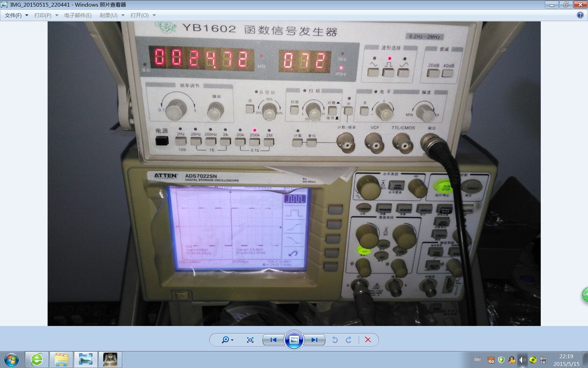
Task: Delete the photo with the red X
Action: point(368,340)
